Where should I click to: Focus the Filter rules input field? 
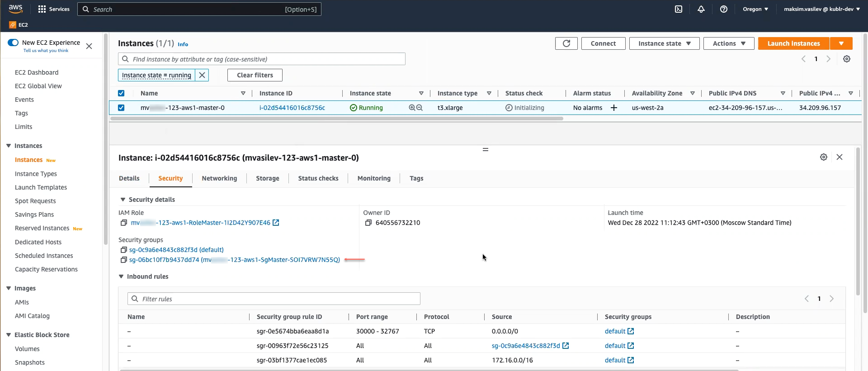tap(274, 299)
